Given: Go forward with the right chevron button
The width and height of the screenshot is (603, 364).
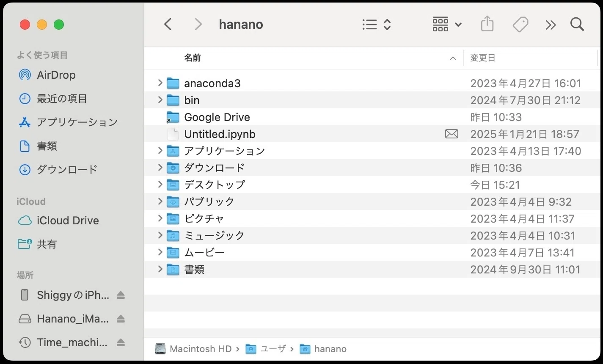Looking at the screenshot, I should tap(198, 25).
